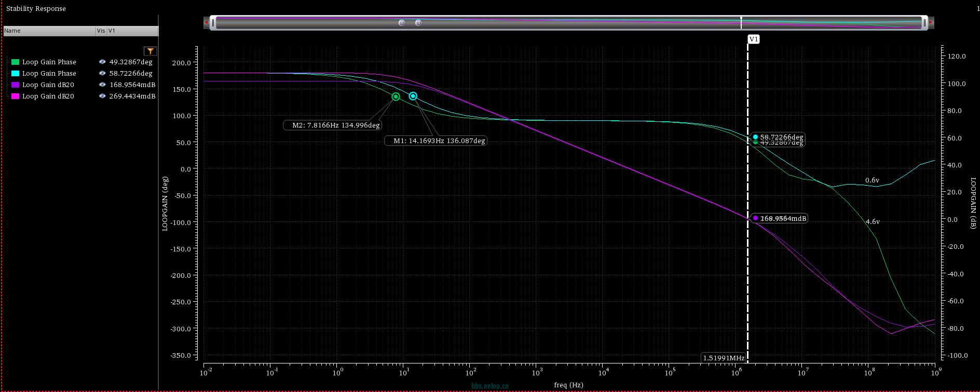Screen dimensions: 980x392
Task: Click the 168.9564mdB value in legend
Action: [132, 85]
